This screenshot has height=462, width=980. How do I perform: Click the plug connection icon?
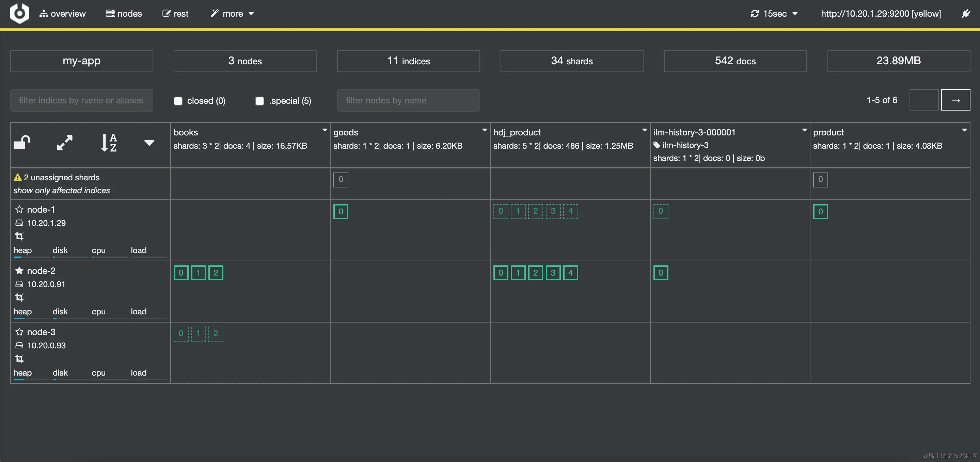pyautogui.click(x=966, y=14)
